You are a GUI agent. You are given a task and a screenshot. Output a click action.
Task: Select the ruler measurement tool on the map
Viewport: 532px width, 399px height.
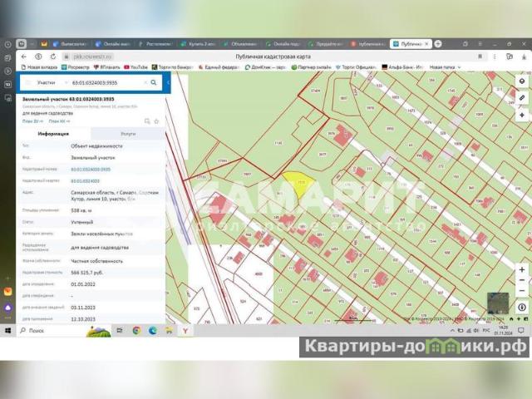point(522,98)
